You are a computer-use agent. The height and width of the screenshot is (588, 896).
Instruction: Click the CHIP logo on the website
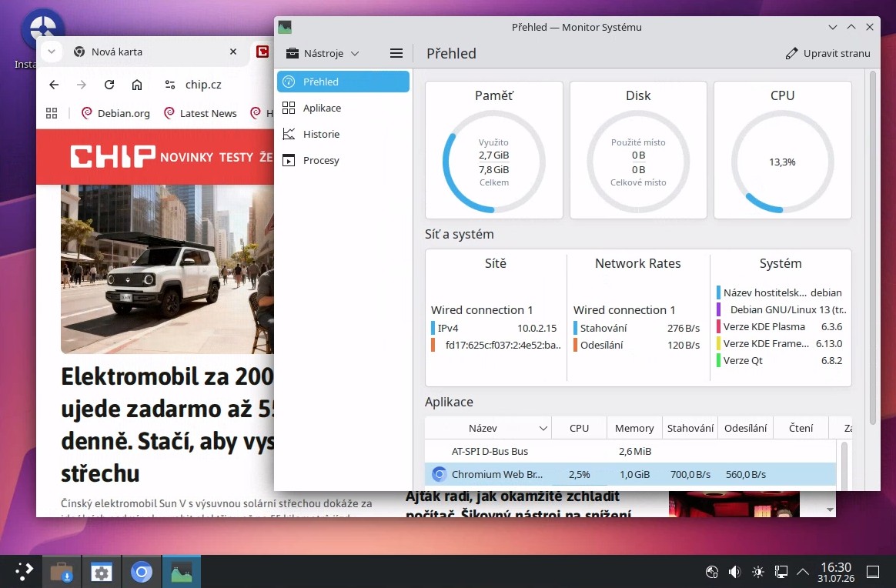[x=112, y=156]
